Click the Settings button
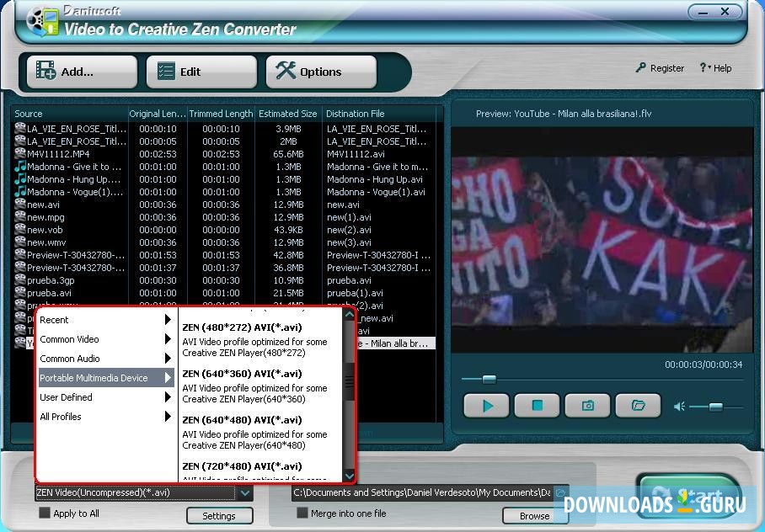The height and width of the screenshot is (532, 765). pos(220,515)
